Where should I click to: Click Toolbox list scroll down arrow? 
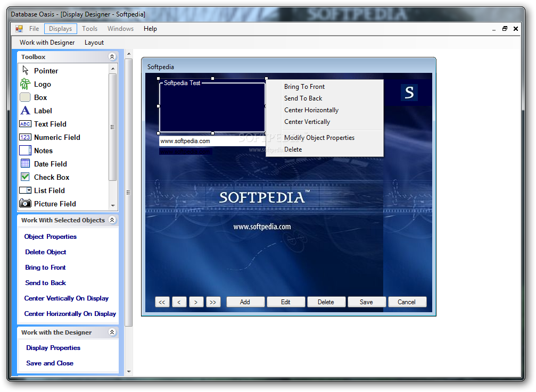(113, 206)
